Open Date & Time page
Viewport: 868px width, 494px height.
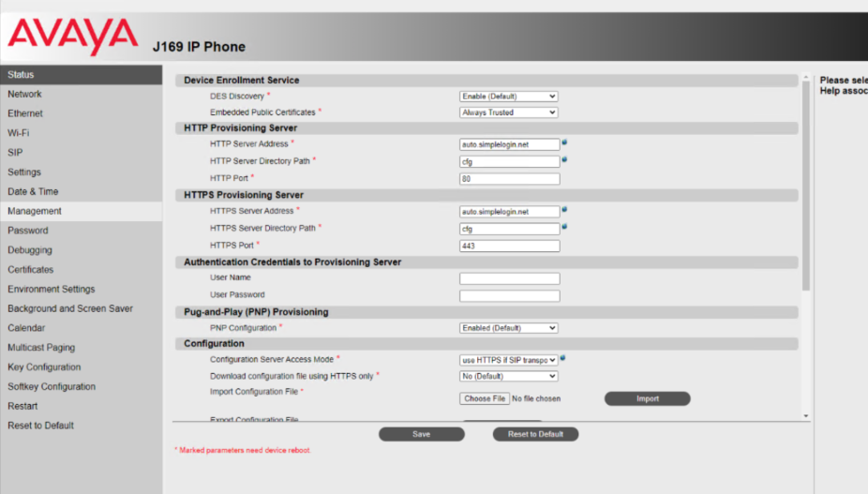pyautogui.click(x=82, y=191)
